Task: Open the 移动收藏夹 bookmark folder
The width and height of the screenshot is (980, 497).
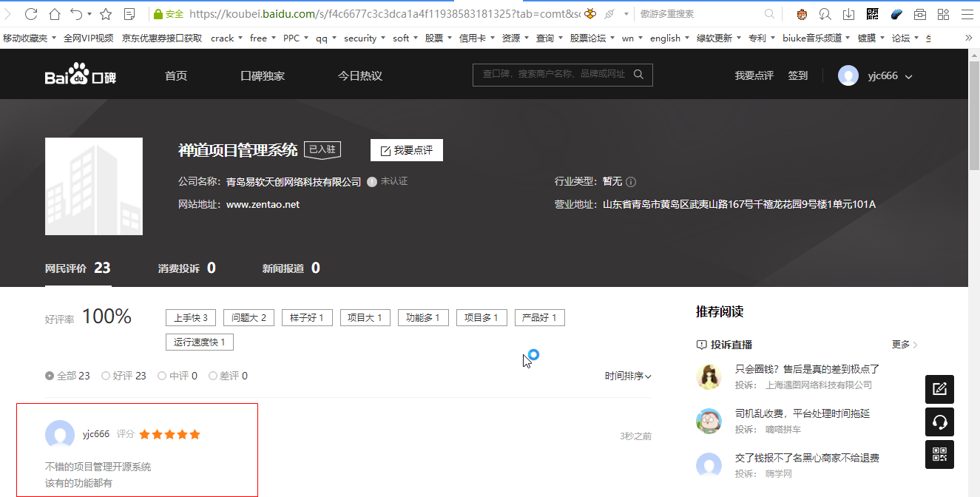Action: coord(29,38)
